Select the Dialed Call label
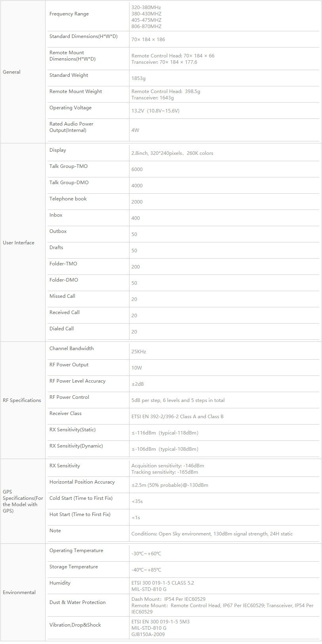322x644 pixels. 61,329
